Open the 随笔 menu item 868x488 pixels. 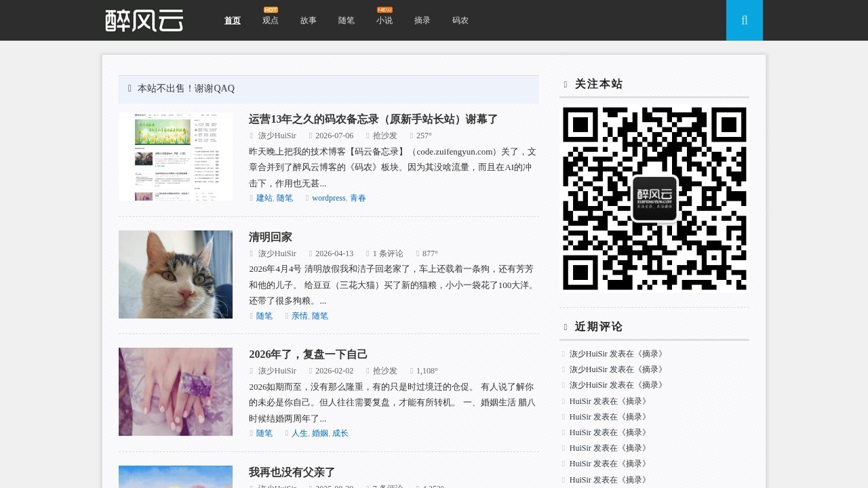pos(347,20)
